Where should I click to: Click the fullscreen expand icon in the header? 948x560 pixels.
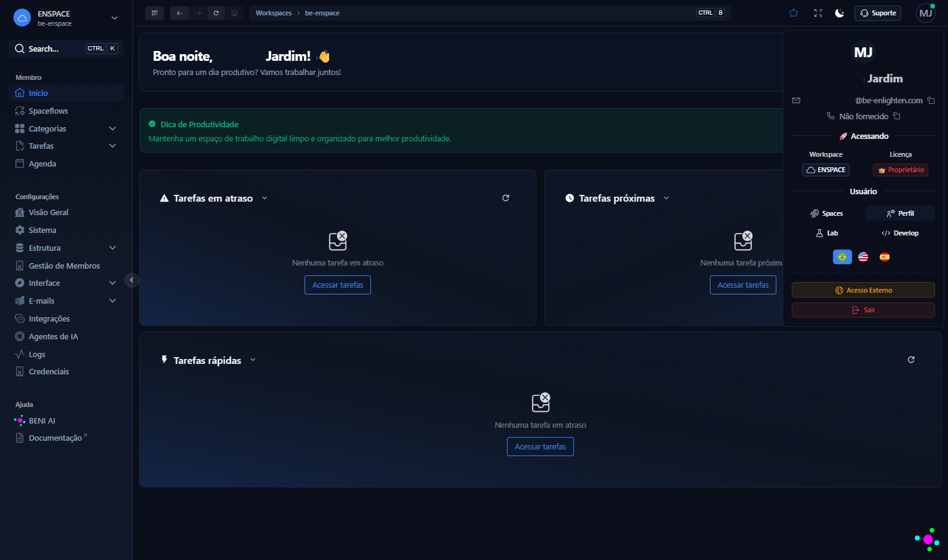[x=818, y=13]
